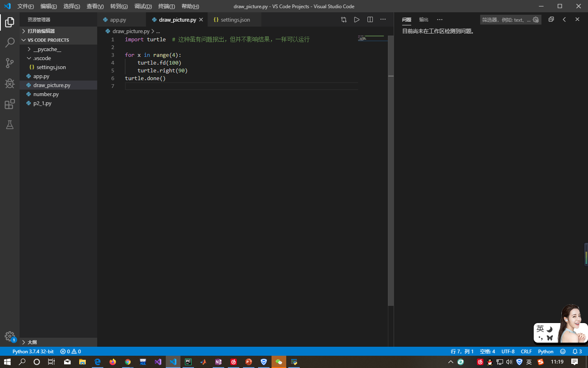Viewport: 588px width, 368px height.
Task: Click UTF-8 encoding in the status bar
Action: tap(508, 351)
